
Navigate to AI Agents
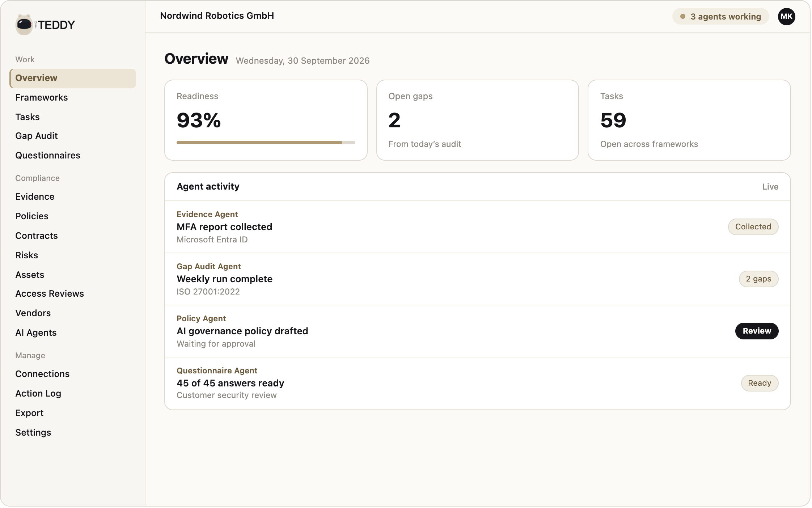click(x=36, y=333)
